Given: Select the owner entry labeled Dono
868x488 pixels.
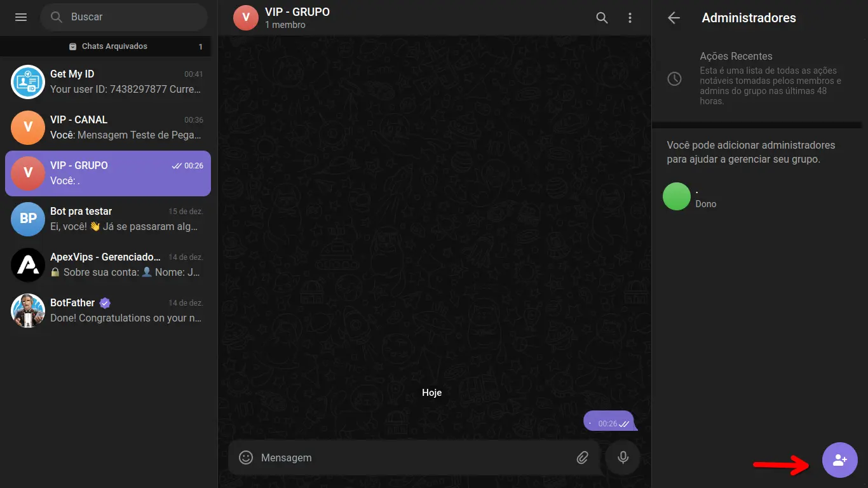Looking at the screenshot, I should 759,196.
